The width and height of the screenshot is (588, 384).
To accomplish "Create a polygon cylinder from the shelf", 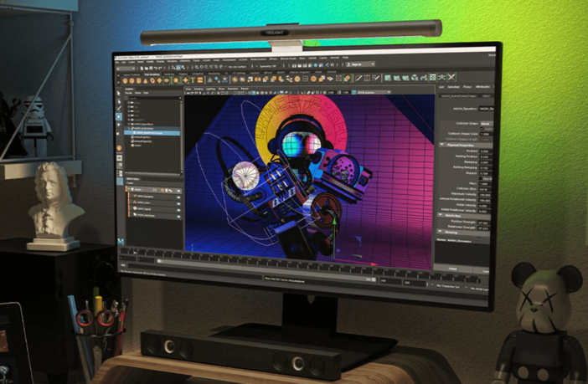I will pos(139,80).
